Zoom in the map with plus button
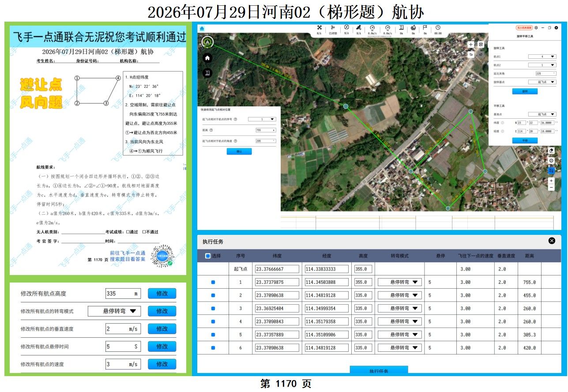 (x=551, y=181)
